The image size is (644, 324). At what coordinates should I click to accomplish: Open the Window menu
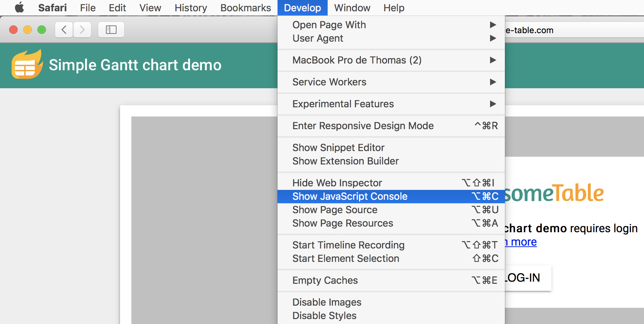click(352, 8)
